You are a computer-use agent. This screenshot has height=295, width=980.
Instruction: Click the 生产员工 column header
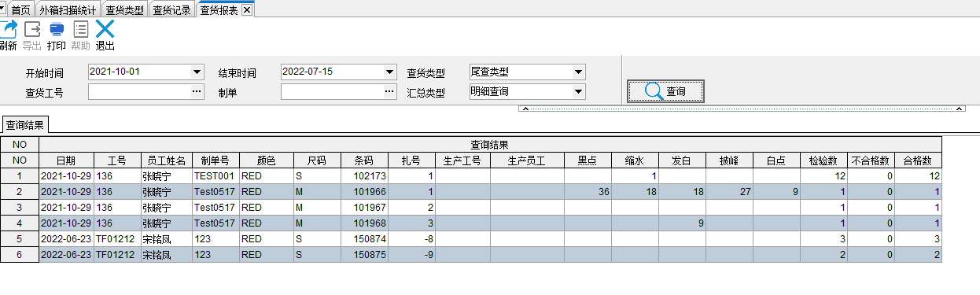(527, 160)
